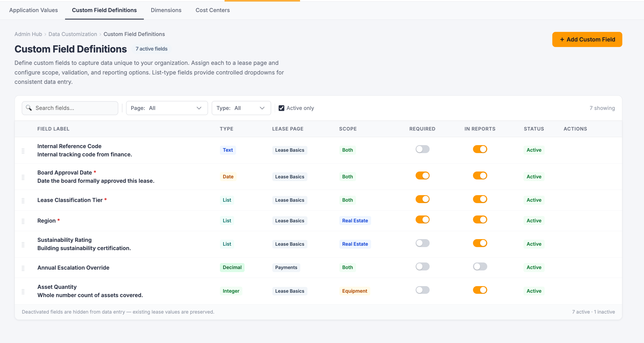Viewport: 644px width, 343px height.
Task: Click the Real Estate scope badge for Region
Action: [355, 220]
